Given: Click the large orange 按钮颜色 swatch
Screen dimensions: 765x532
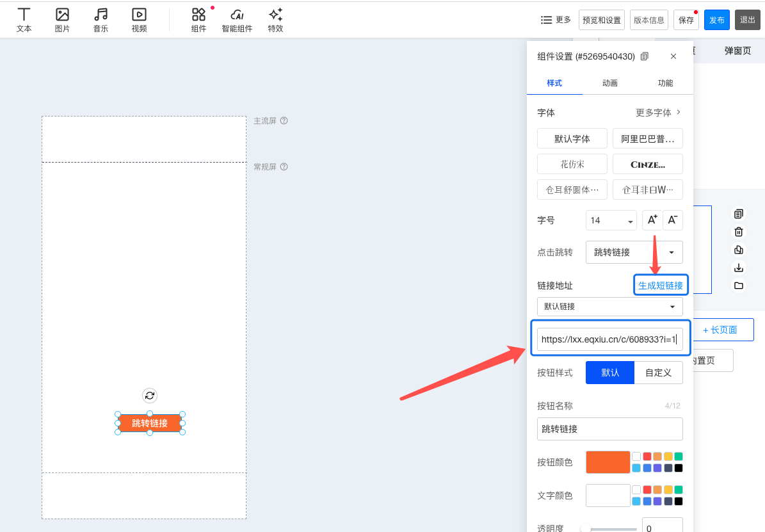Looking at the screenshot, I should (x=608, y=462).
